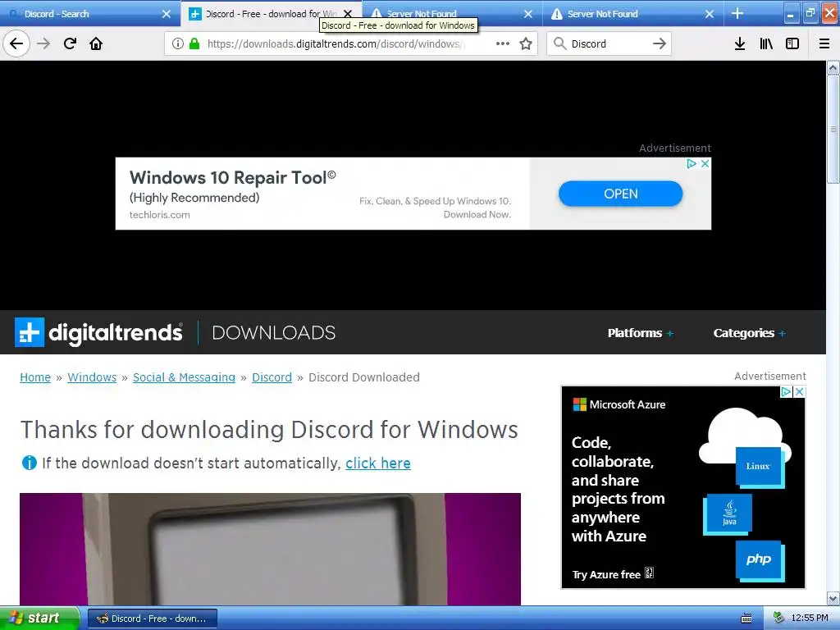Click the techloris.com text in ad

tap(160, 215)
